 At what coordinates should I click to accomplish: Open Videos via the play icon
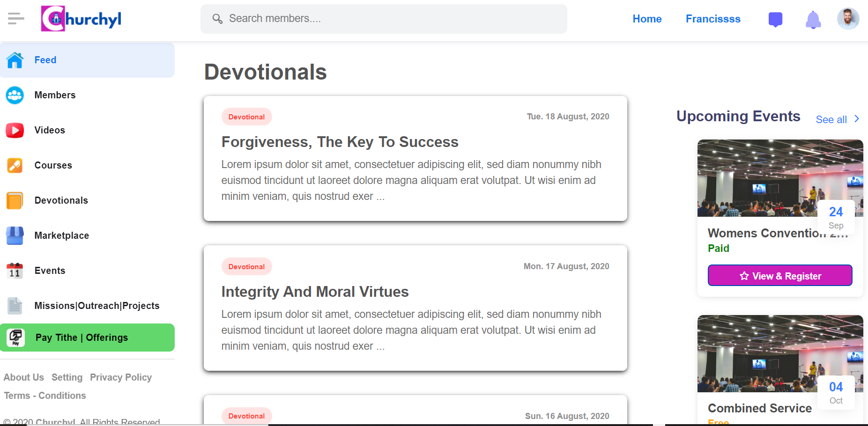coord(15,130)
